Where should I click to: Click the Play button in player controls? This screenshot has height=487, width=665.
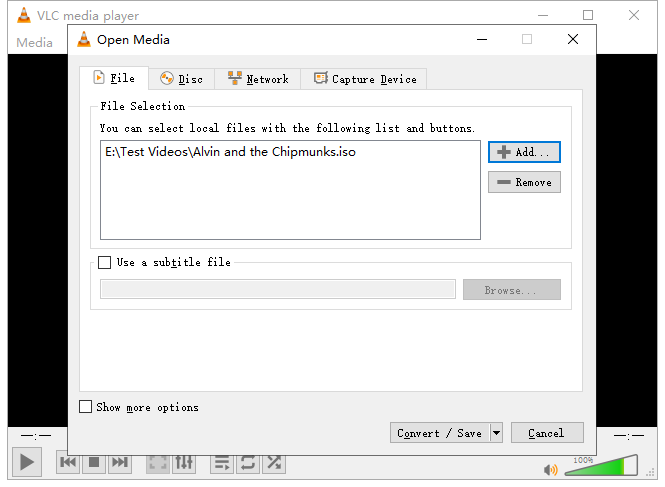pyautogui.click(x=27, y=462)
